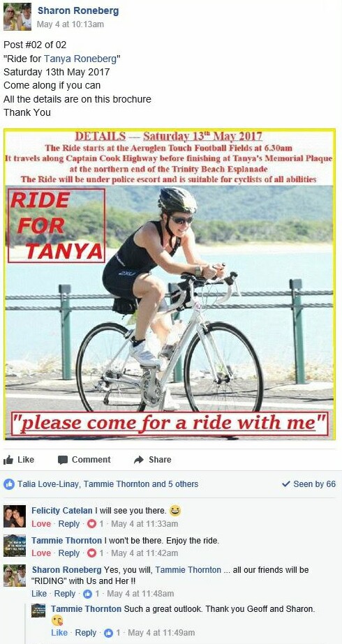Click the heart reaction icon on Tammie Thornton's comment
342x644 pixels.
click(92, 553)
